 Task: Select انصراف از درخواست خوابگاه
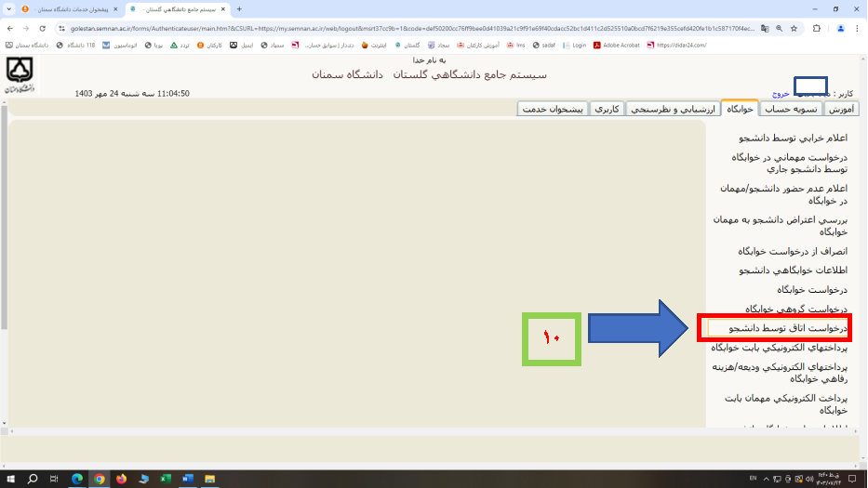coord(793,252)
